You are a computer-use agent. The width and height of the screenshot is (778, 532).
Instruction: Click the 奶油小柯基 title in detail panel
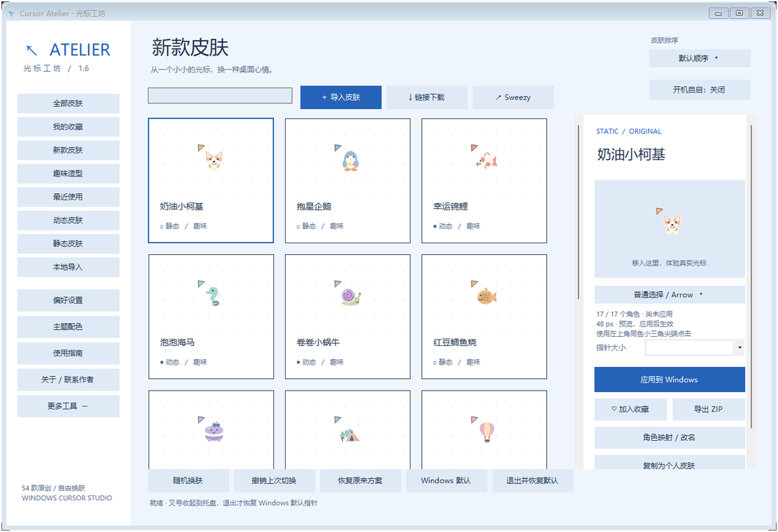point(631,154)
